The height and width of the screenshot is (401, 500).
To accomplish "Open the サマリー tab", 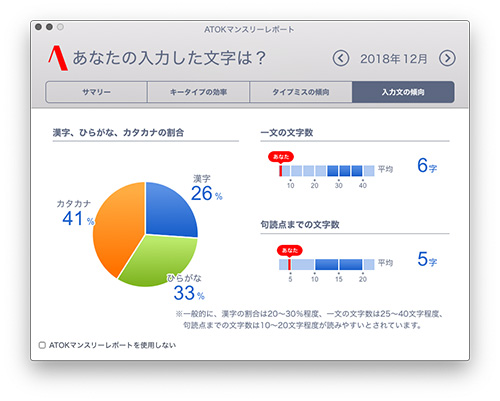I will click(x=96, y=92).
